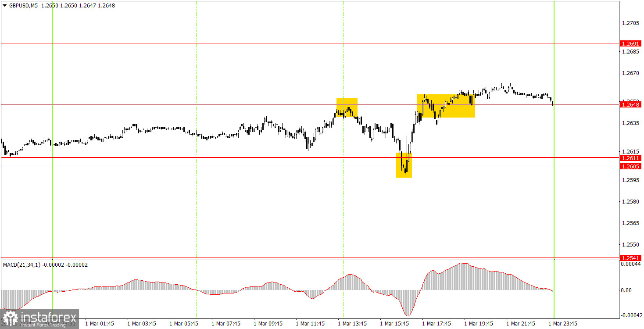
Task: Select the 1.2580 price axis value
Action: (x=631, y=202)
